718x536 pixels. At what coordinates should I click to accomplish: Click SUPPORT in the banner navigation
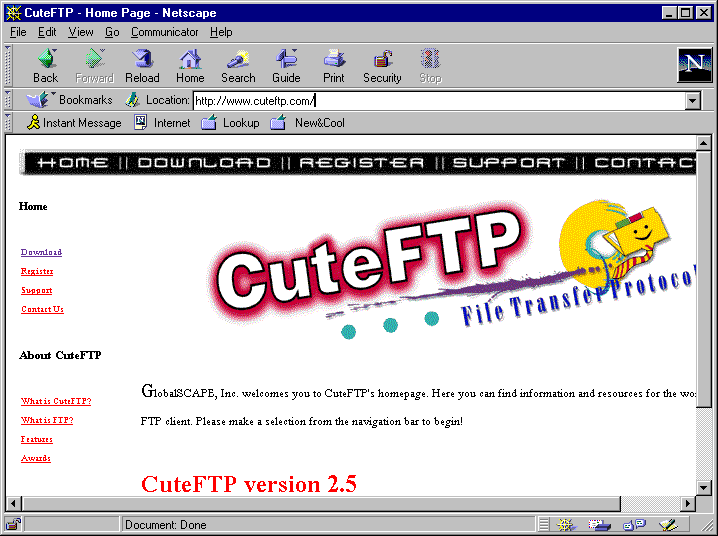(508, 163)
